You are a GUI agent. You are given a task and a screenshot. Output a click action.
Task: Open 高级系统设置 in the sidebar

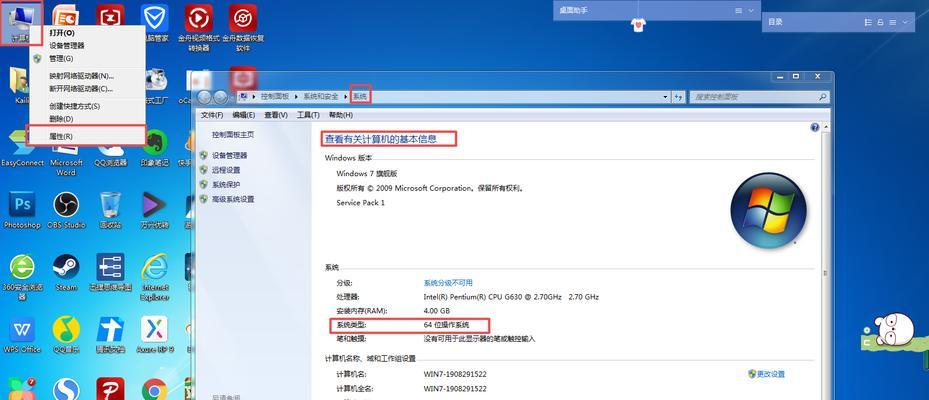233,200
